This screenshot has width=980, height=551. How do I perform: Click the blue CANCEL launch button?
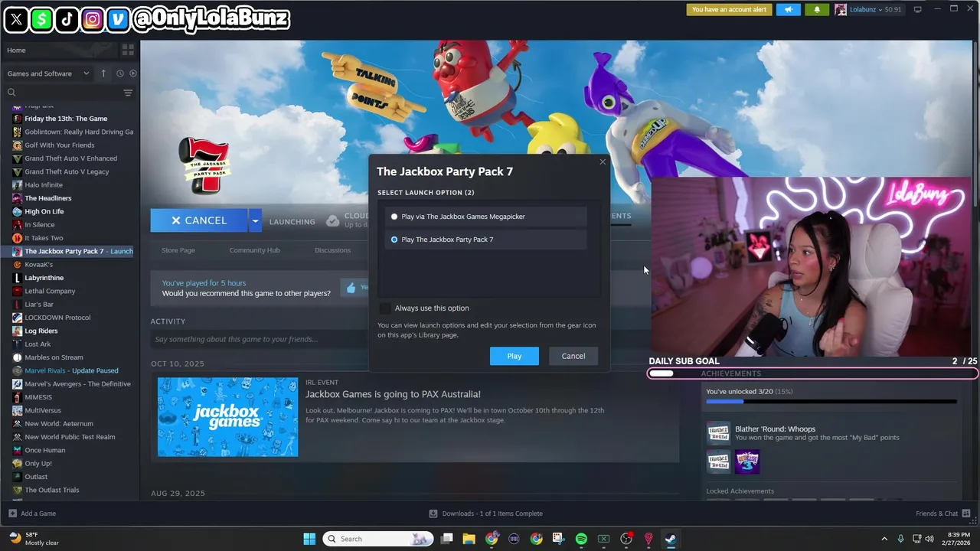[199, 220]
